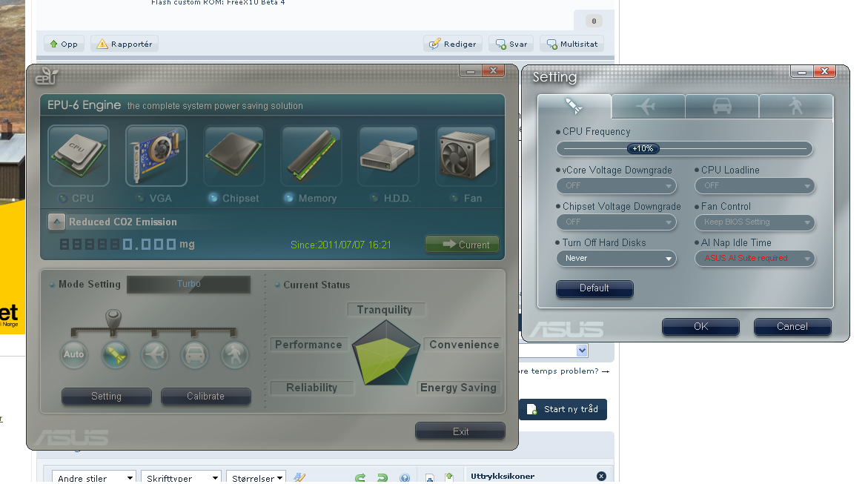Screen dimensions: 868x484
Task: Open the Andre stiler dropdown
Action: click(93, 477)
